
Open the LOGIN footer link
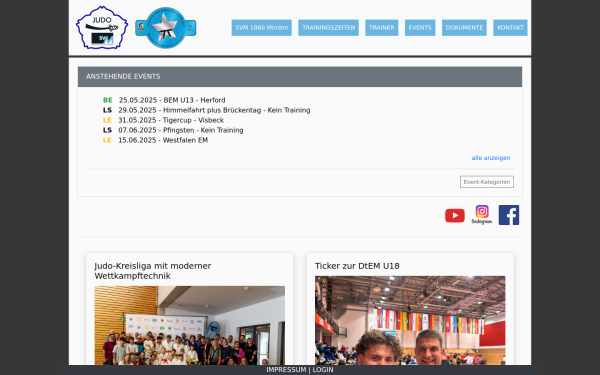tap(323, 370)
